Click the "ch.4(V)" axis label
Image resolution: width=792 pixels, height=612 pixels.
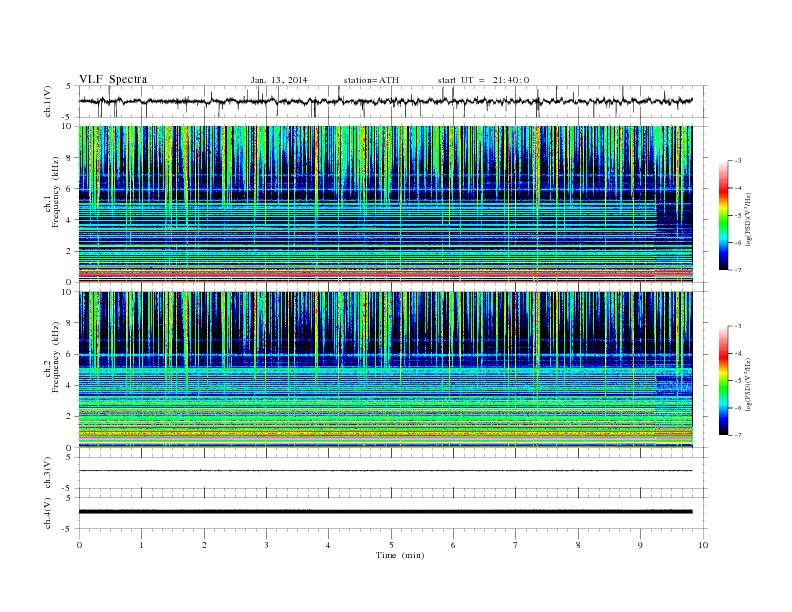click(48, 513)
